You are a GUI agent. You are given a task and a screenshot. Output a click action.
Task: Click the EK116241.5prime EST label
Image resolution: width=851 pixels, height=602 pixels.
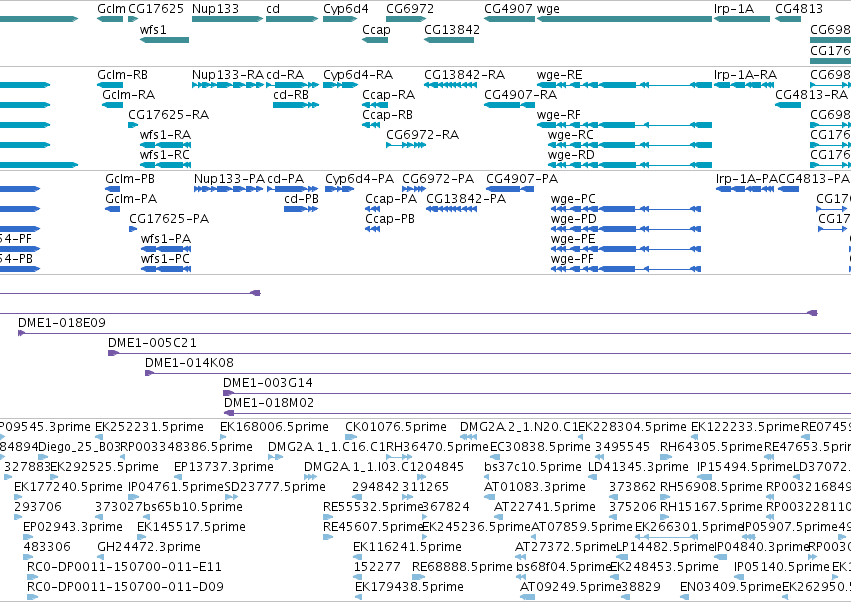[407, 547]
